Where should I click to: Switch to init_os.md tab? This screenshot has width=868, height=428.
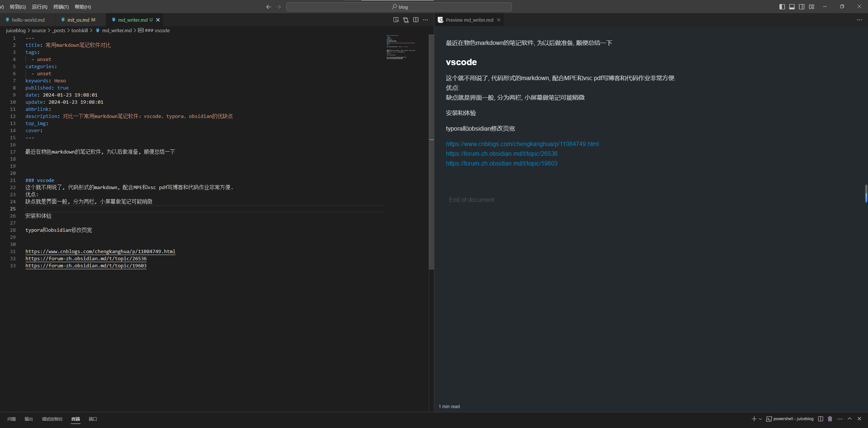pyautogui.click(x=78, y=20)
